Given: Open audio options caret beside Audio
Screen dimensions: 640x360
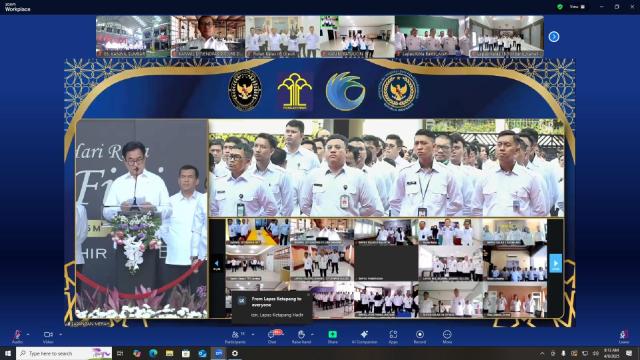Looking at the screenshot, I should tap(28, 334).
